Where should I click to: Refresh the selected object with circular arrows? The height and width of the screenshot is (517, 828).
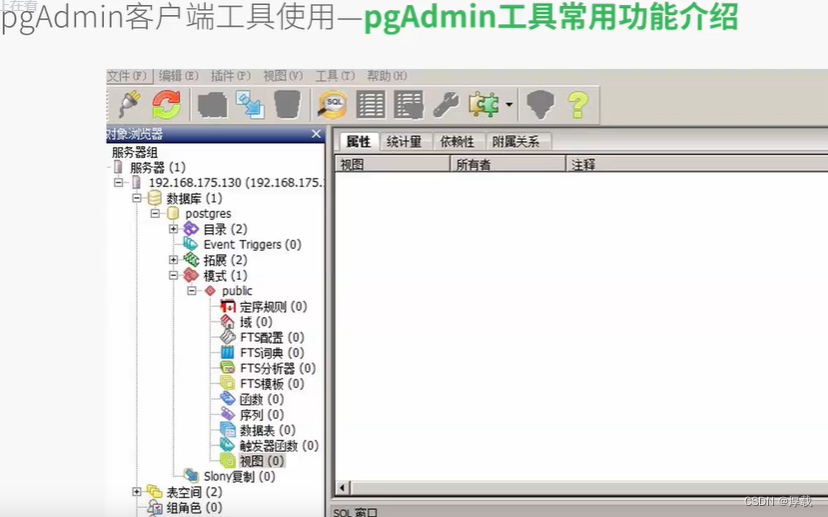pyautogui.click(x=166, y=104)
